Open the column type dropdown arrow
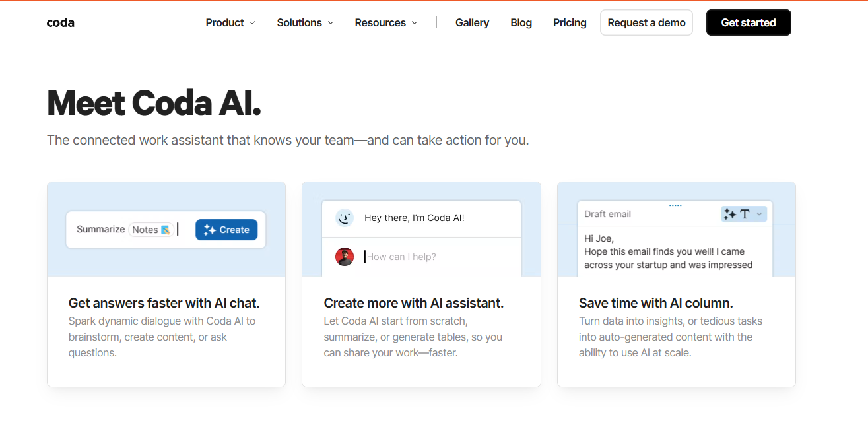This screenshot has height=429, width=868. coord(759,214)
